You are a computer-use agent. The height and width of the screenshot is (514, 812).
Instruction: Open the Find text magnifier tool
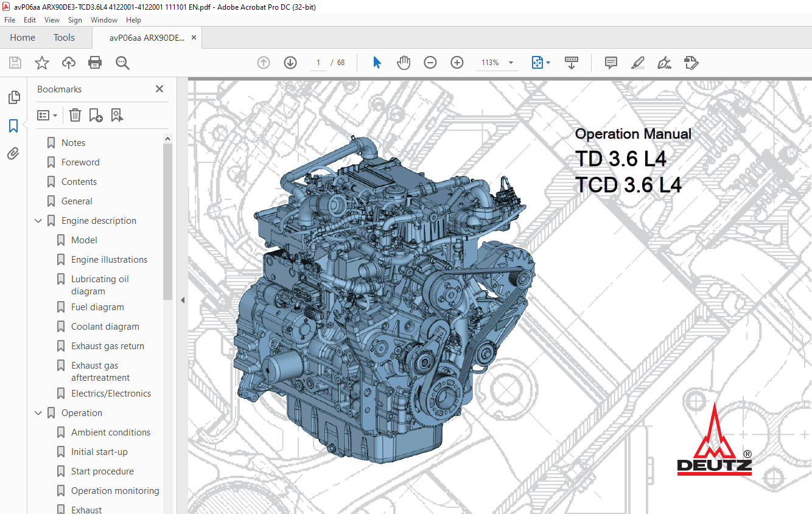coord(122,63)
